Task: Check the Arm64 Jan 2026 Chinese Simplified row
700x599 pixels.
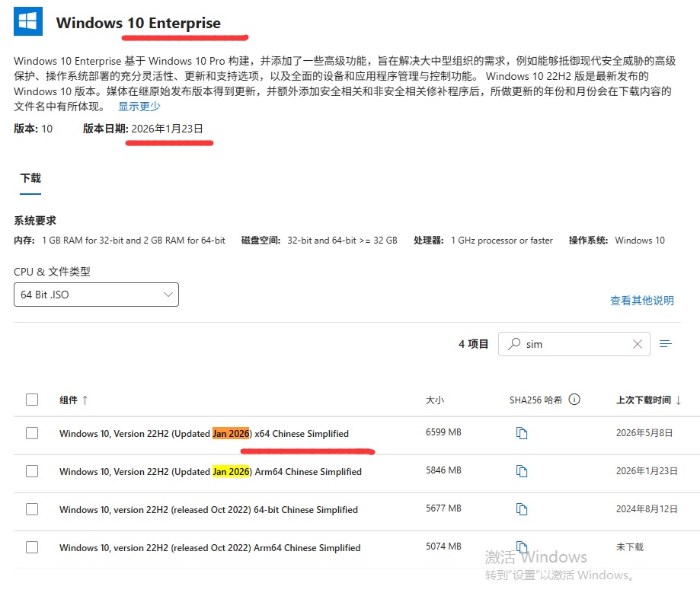Action: 32,471
